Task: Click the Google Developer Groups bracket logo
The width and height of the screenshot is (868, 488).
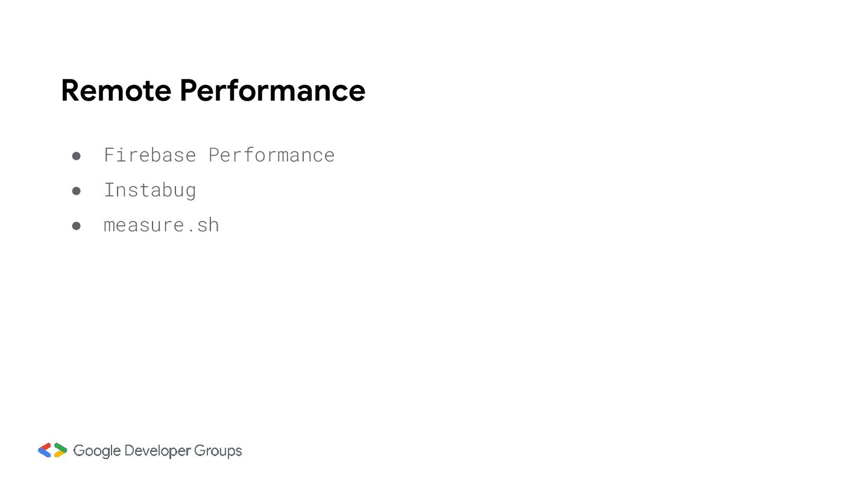Action: [52, 450]
